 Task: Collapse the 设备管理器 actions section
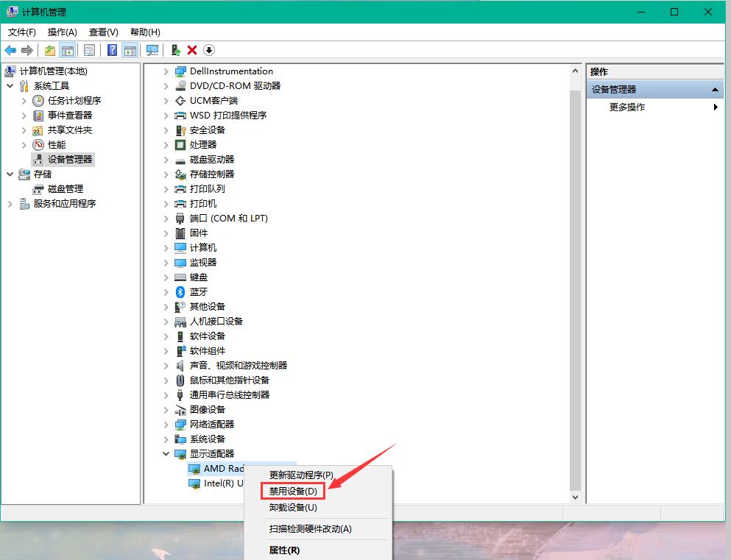pyautogui.click(x=715, y=90)
